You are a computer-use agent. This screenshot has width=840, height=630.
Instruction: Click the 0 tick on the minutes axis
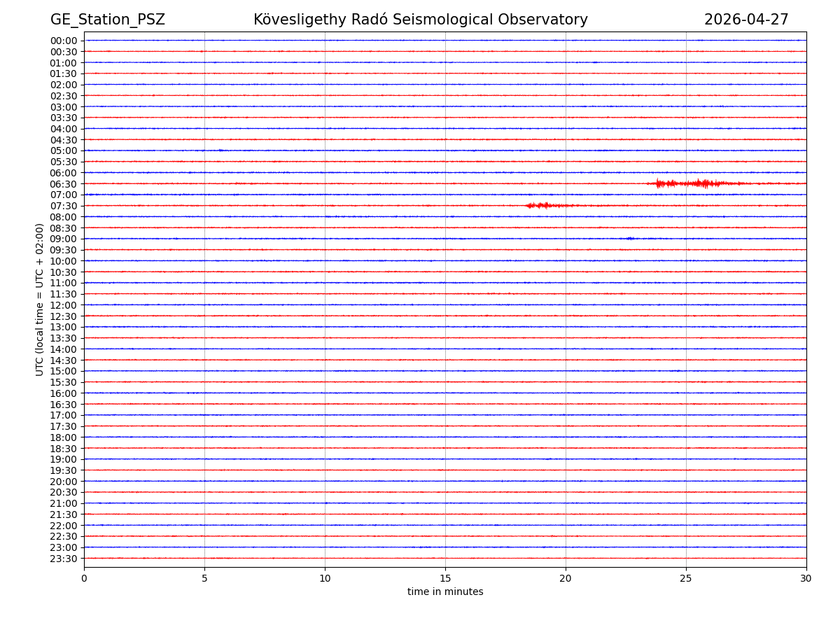84,579
